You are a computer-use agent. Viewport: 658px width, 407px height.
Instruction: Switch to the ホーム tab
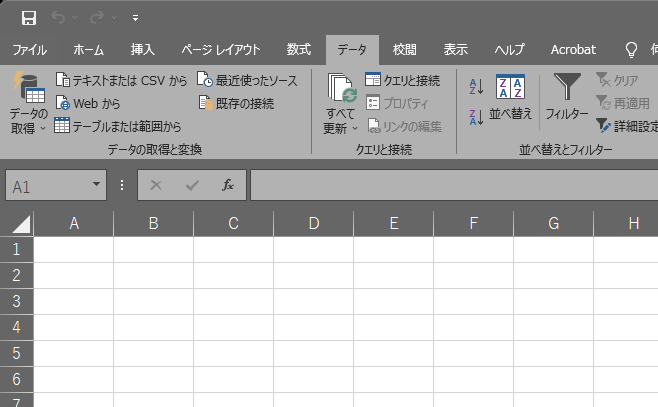tap(88, 50)
